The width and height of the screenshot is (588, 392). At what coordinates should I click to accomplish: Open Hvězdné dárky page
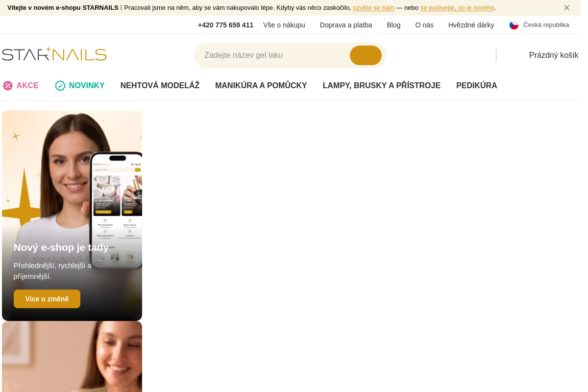[471, 25]
